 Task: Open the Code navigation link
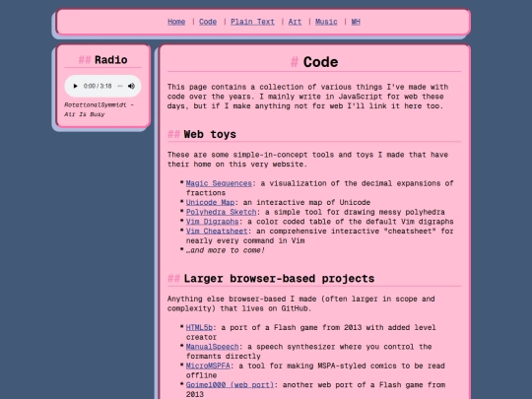(x=208, y=22)
